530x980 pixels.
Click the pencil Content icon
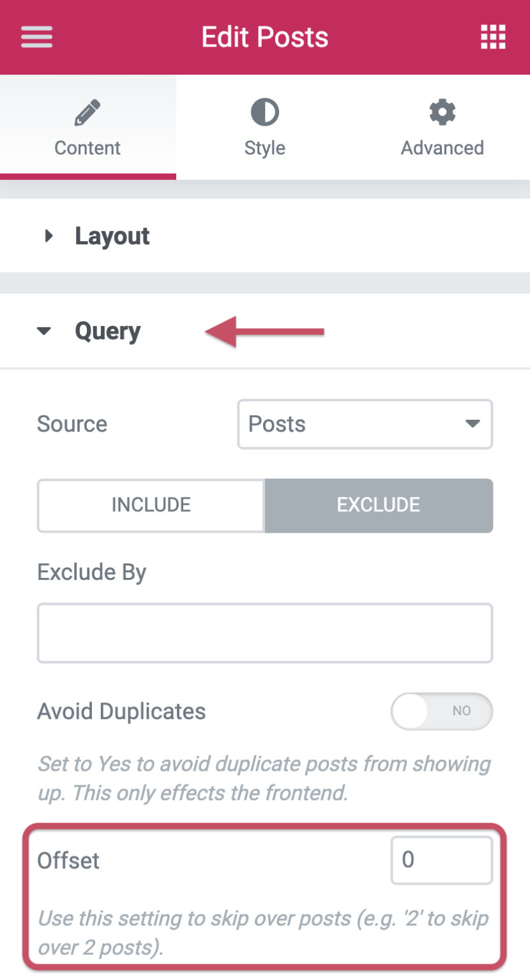(x=87, y=113)
